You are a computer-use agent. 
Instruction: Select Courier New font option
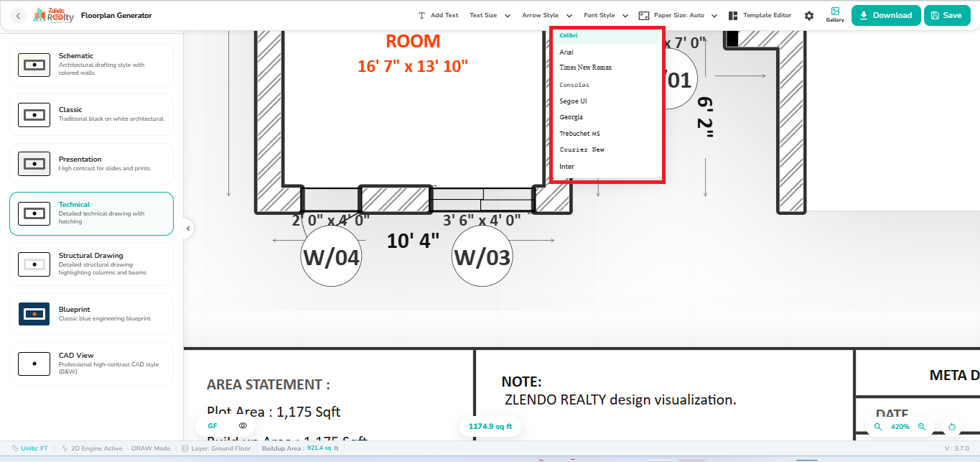607,150
